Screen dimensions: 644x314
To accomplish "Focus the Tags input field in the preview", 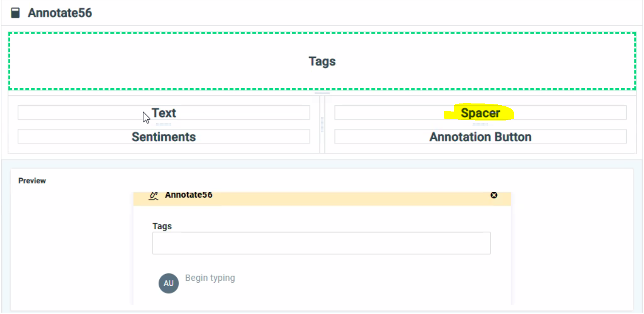I will [x=321, y=243].
